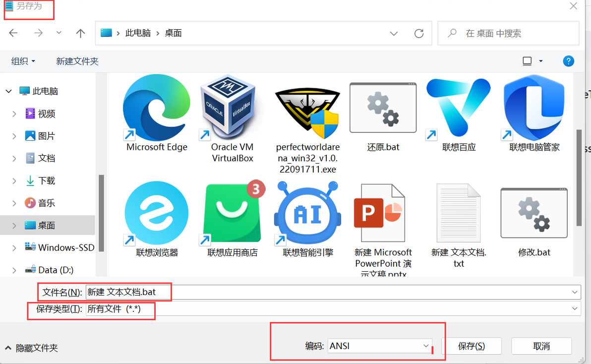This screenshot has width=591, height=364.
Task: Expand the Data (D:) drive node
Action: coord(14,270)
